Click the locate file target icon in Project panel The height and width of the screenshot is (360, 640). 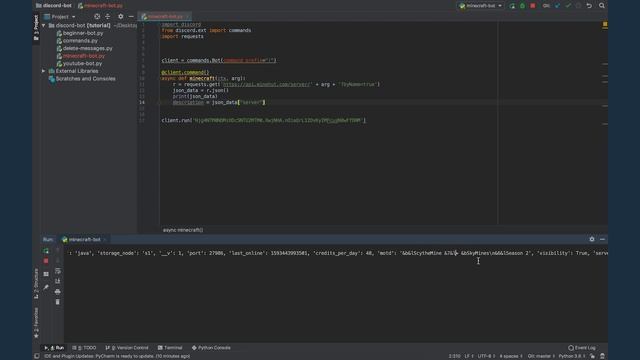point(97,17)
